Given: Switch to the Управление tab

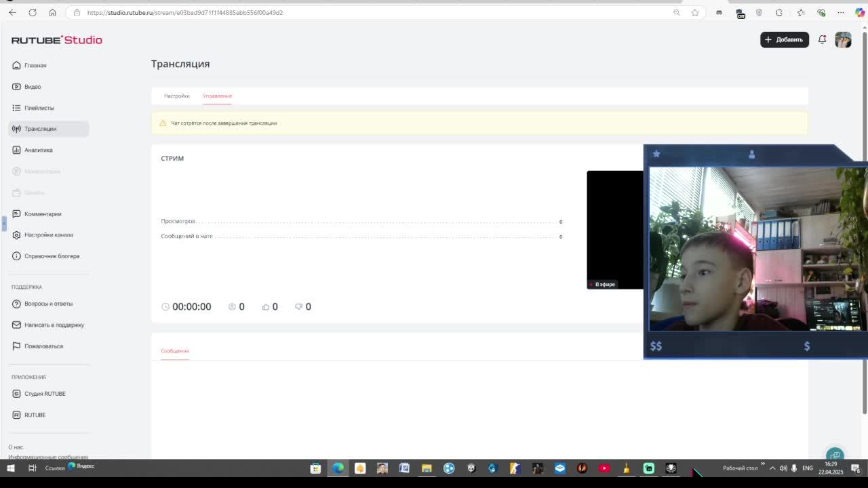Looking at the screenshot, I should click(217, 96).
